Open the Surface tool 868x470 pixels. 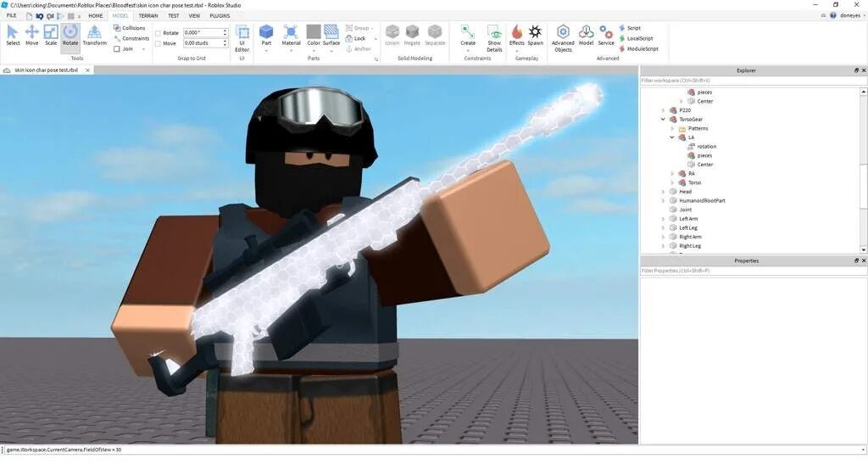(x=331, y=35)
